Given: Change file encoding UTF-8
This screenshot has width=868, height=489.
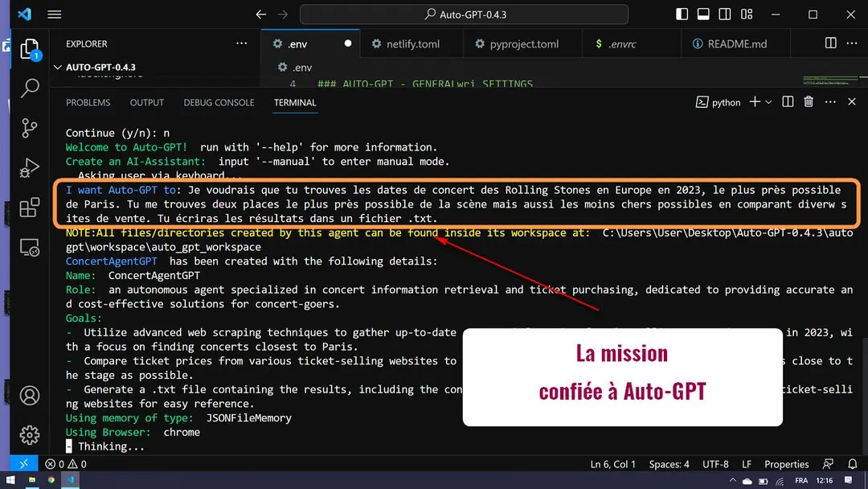Looking at the screenshot, I should click(x=715, y=464).
